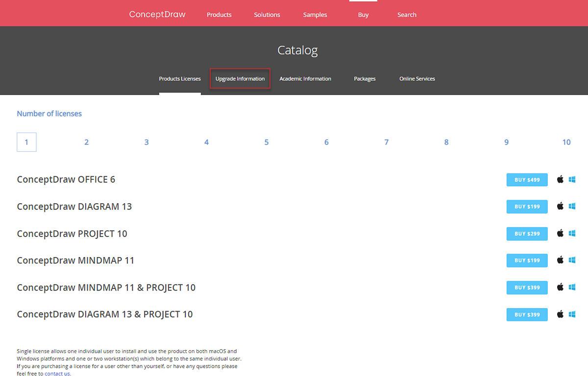Viewport: 588px width, 383px height.
Task: Click the MINDMAP 11 & PROJECT 10 product name
Action: click(106, 287)
